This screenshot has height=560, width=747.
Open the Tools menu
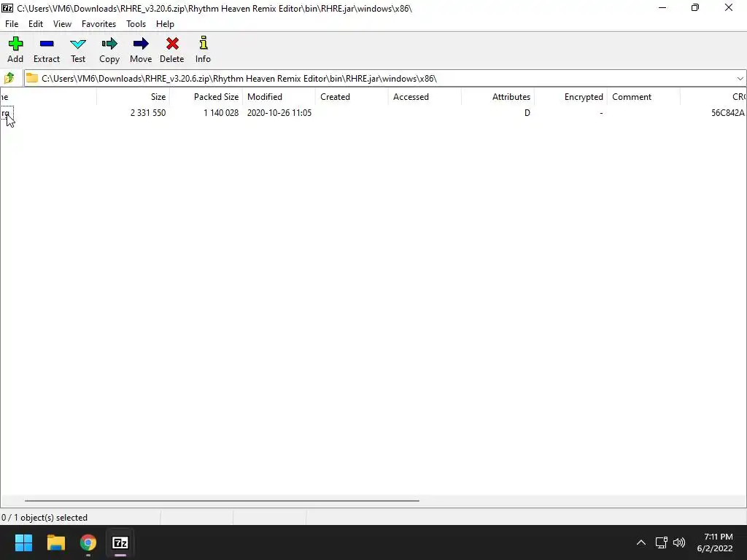pyautogui.click(x=136, y=24)
